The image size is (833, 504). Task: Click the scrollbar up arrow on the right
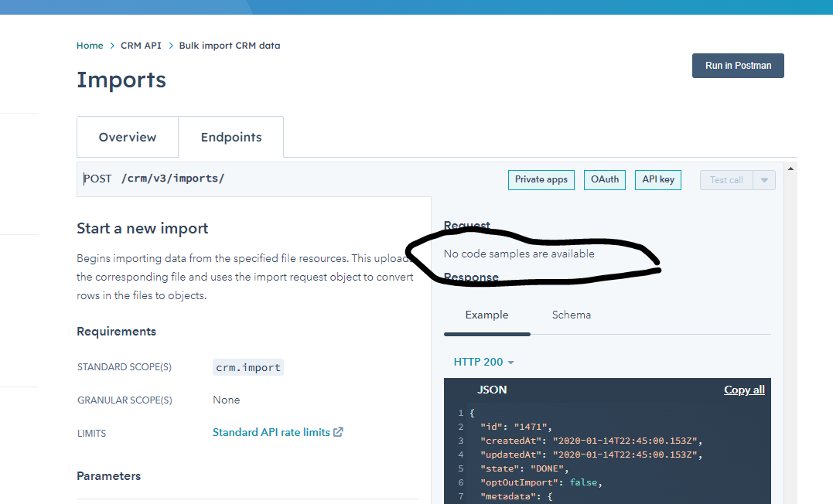[x=790, y=167]
